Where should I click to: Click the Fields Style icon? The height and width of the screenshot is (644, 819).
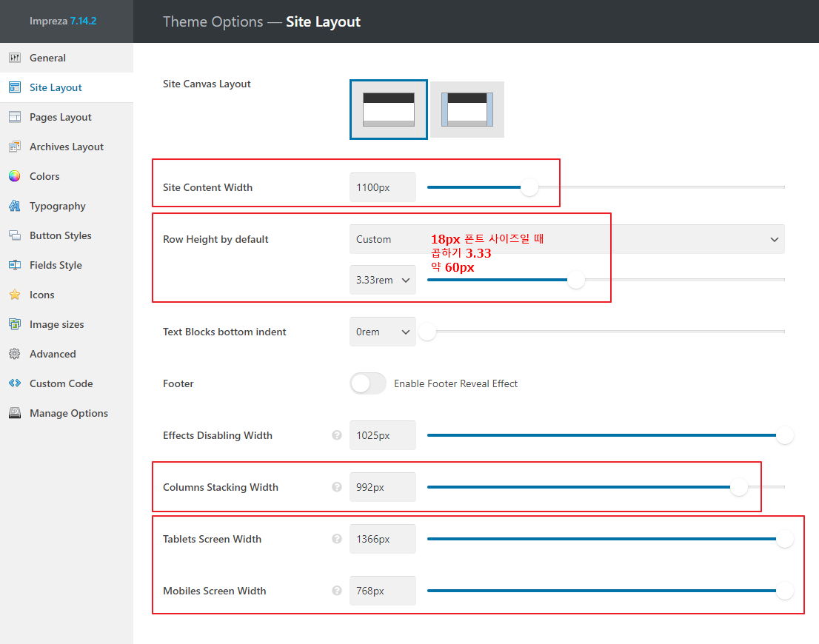coord(15,265)
